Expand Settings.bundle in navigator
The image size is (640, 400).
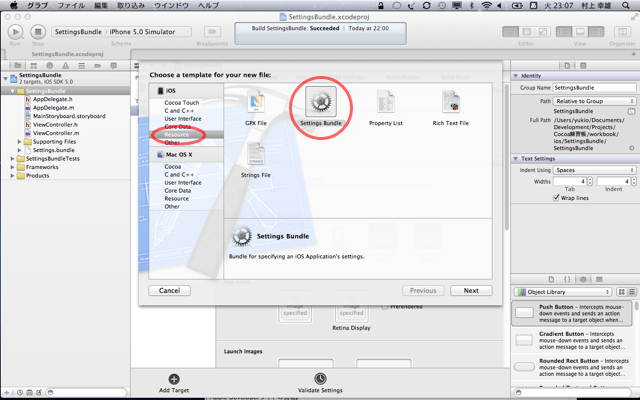pyautogui.click(x=19, y=150)
